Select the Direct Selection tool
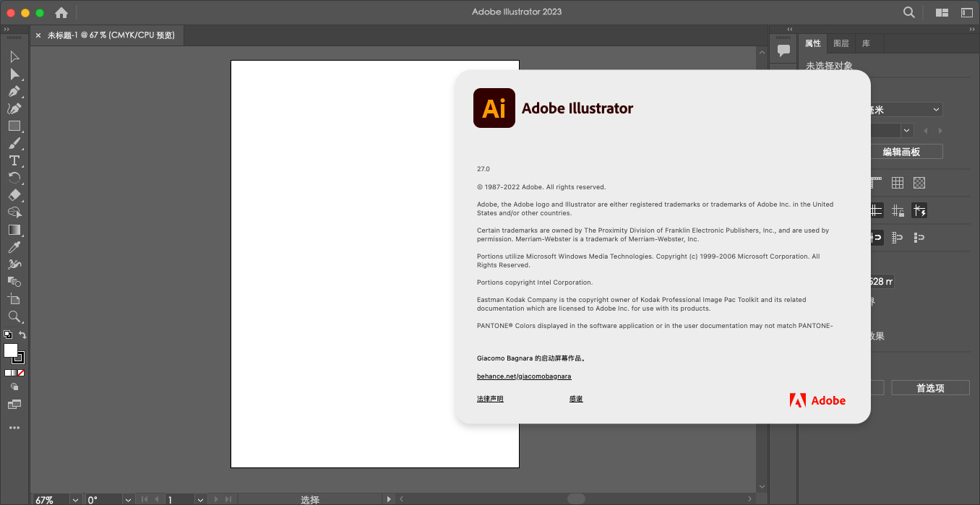This screenshot has height=505, width=980. [14, 74]
